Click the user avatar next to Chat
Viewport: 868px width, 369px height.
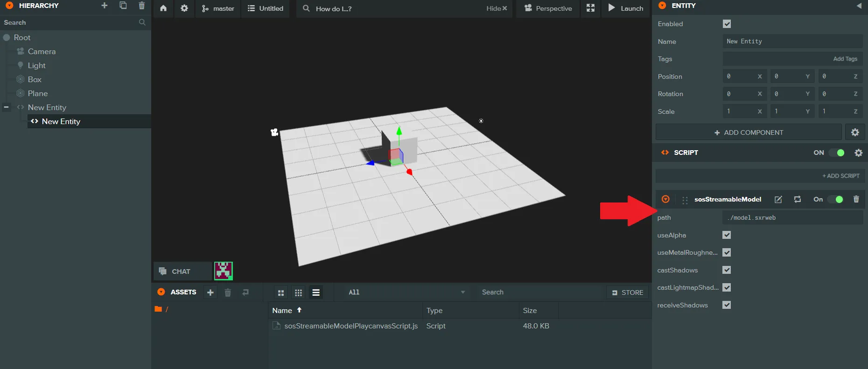(224, 271)
